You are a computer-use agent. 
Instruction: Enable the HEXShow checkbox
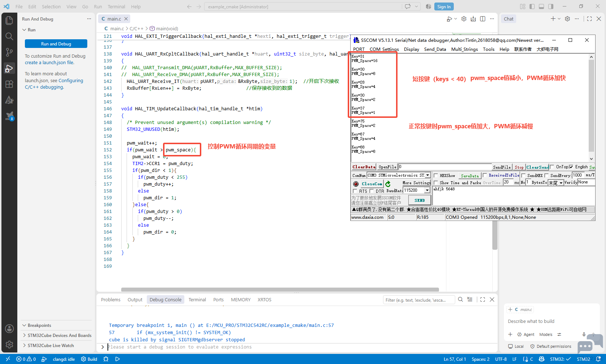tap(436, 176)
